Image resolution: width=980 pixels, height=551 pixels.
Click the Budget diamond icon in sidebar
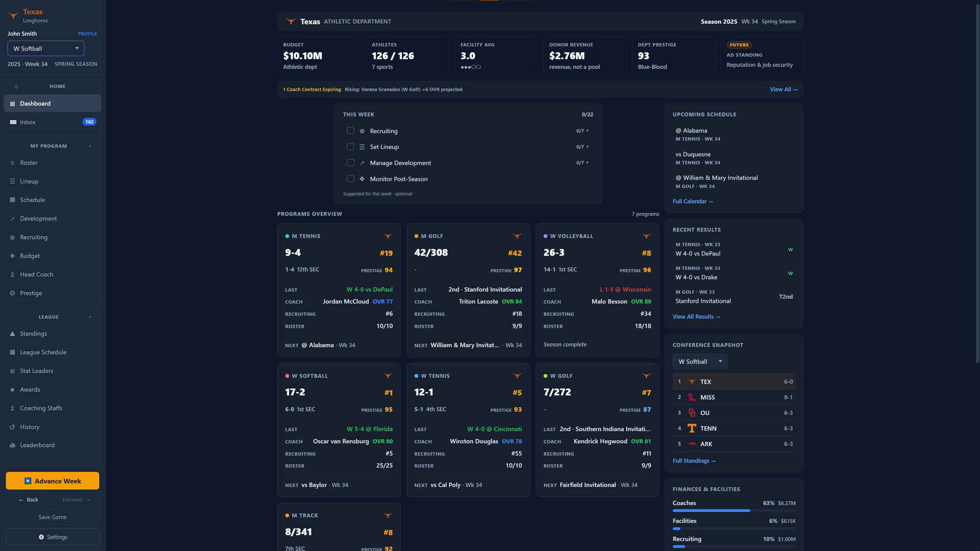click(x=12, y=256)
